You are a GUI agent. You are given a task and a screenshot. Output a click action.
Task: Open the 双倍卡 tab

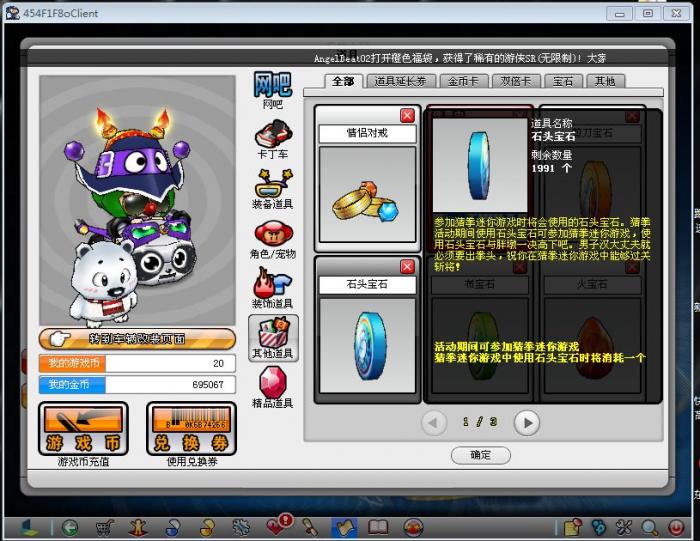point(516,81)
